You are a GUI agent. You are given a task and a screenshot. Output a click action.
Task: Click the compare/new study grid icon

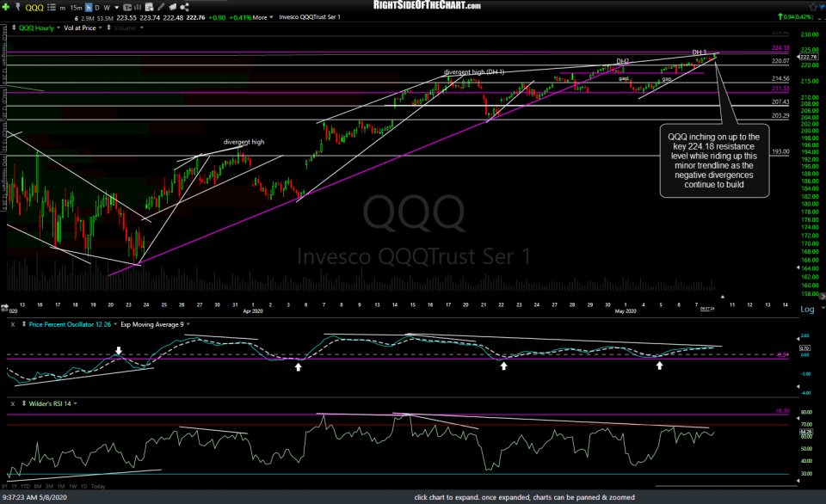point(148,7)
